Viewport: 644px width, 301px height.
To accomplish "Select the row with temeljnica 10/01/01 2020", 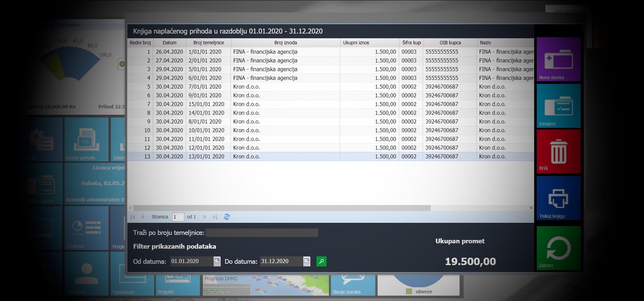I will click(331, 130).
